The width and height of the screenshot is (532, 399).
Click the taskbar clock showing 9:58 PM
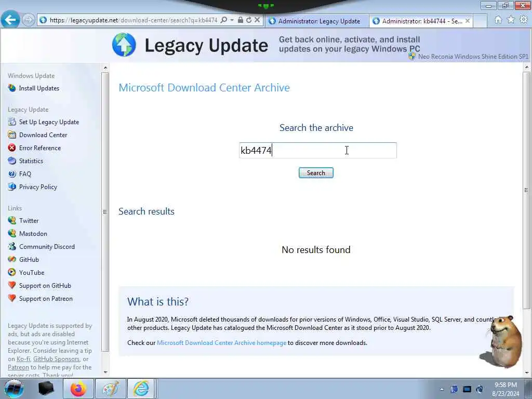click(x=506, y=389)
